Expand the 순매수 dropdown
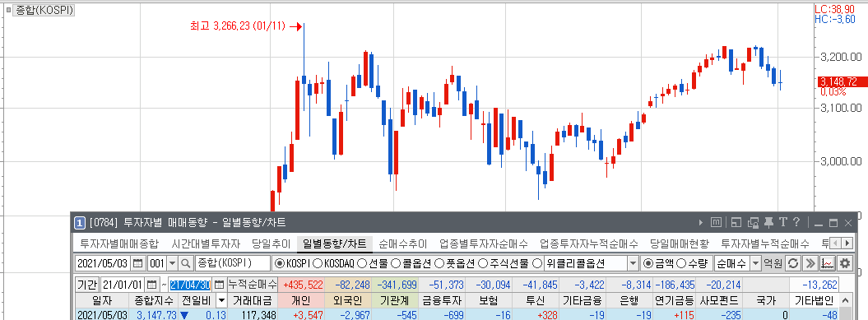This screenshot has height=320, width=868. [755, 263]
